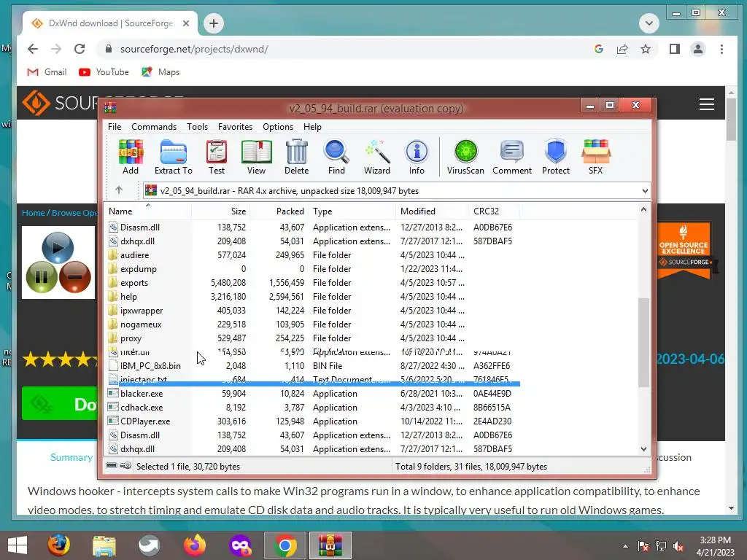747x560 pixels.
Task: Sort file list by Size column
Action: click(220, 211)
